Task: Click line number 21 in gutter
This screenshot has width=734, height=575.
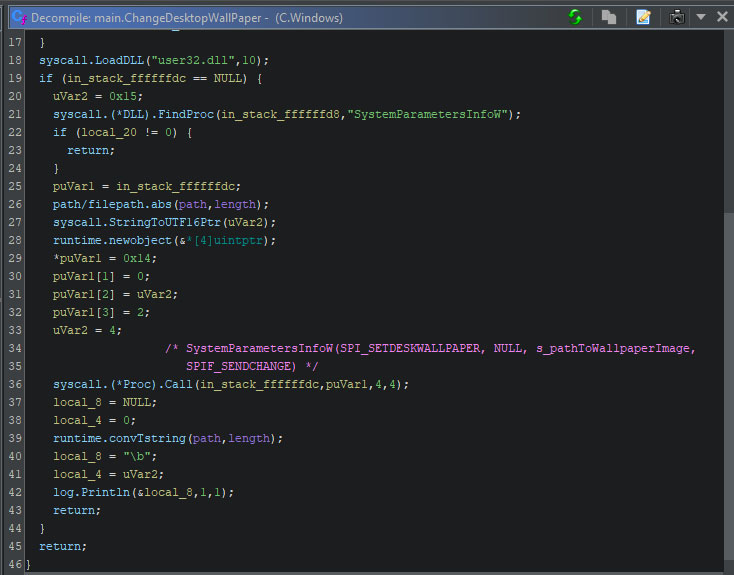Action: [15, 114]
